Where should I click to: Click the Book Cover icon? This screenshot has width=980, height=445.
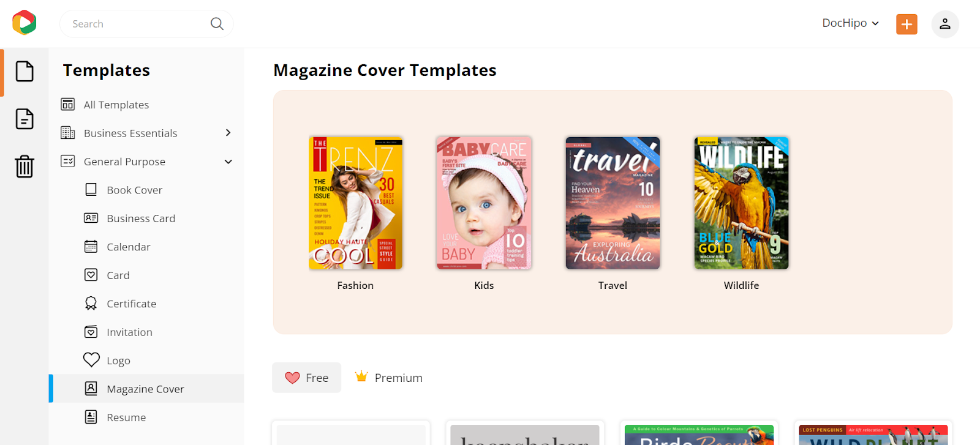coord(91,190)
